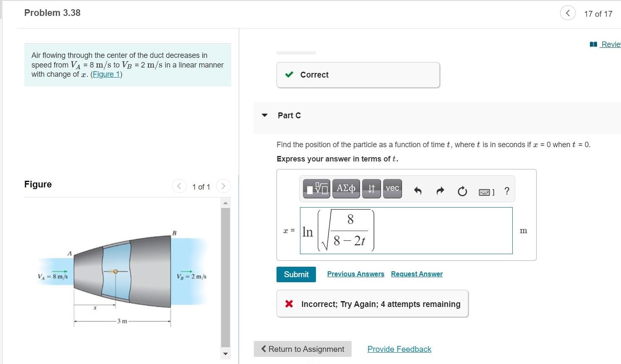Click the '17 of 17' problem counter
621x364 pixels.
click(598, 14)
